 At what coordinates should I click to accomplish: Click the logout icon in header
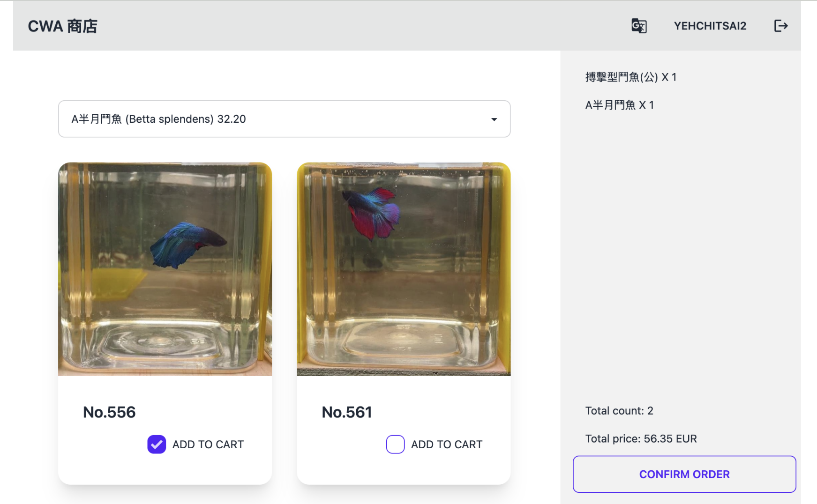click(x=780, y=26)
